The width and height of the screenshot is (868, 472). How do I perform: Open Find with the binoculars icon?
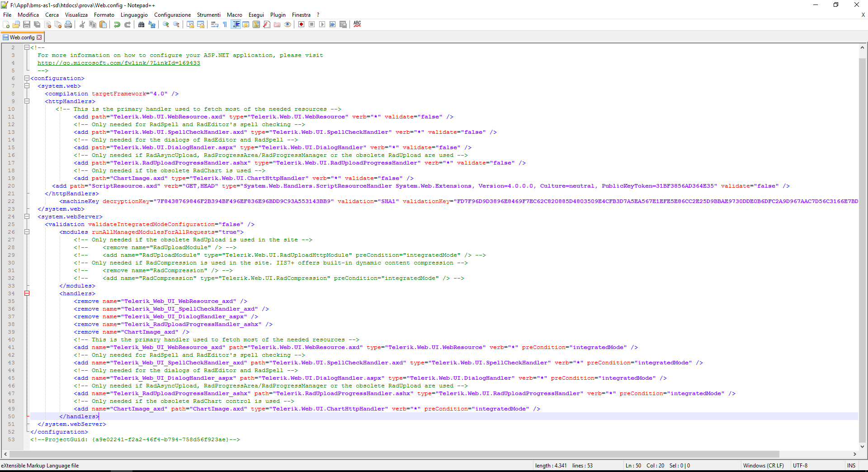coord(142,24)
